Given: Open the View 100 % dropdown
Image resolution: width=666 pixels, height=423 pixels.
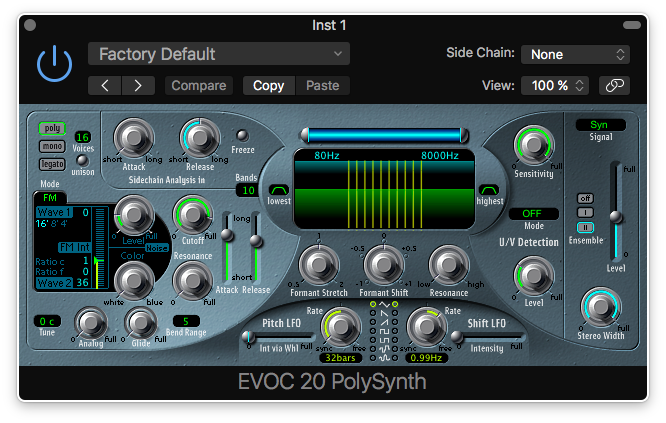Looking at the screenshot, I should tap(555, 85).
